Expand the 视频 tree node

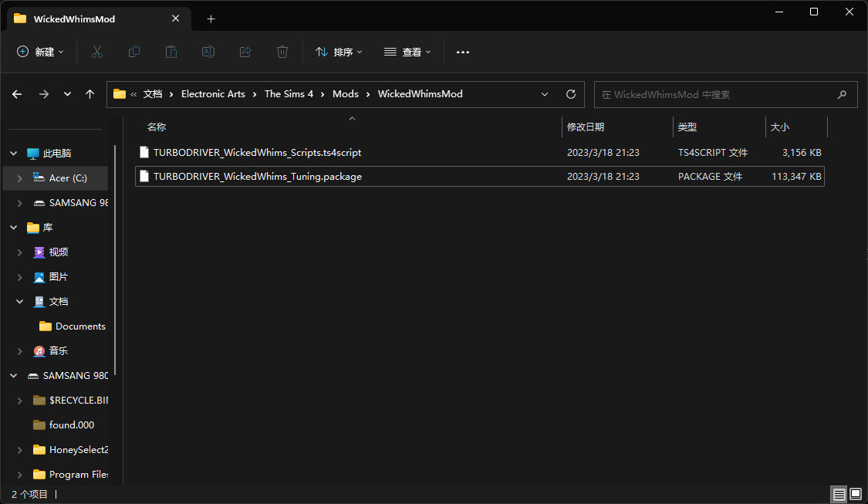point(20,252)
